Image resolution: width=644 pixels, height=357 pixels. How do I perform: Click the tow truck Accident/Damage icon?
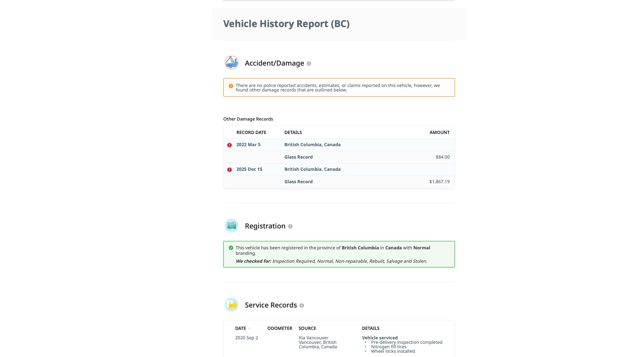click(x=231, y=62)
